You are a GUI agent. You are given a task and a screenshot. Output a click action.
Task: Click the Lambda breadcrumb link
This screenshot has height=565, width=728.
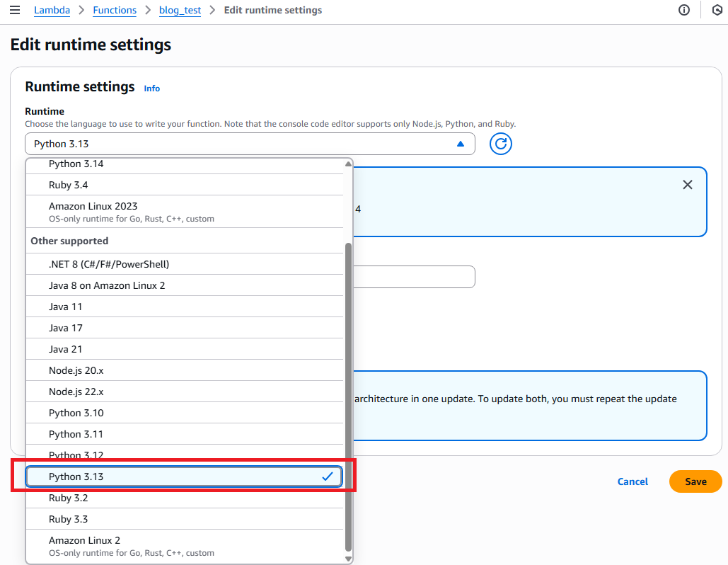52,10
